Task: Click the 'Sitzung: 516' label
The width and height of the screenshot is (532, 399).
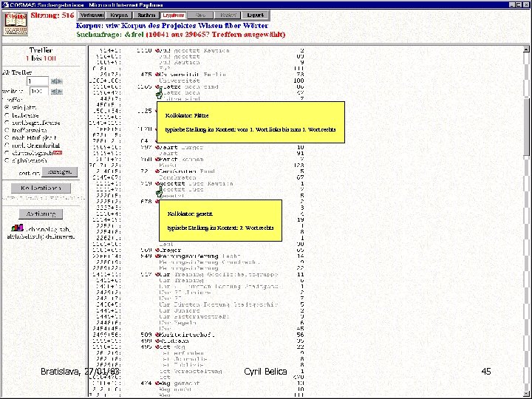Action: click(52, 16)
